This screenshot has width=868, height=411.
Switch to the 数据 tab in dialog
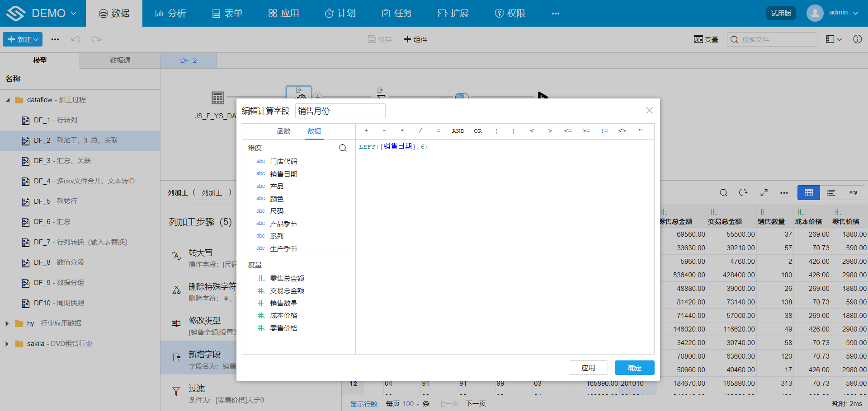coord(314,131)
